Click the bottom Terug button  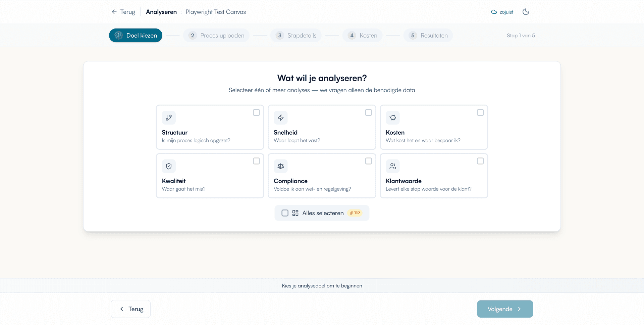pos(131,309)
